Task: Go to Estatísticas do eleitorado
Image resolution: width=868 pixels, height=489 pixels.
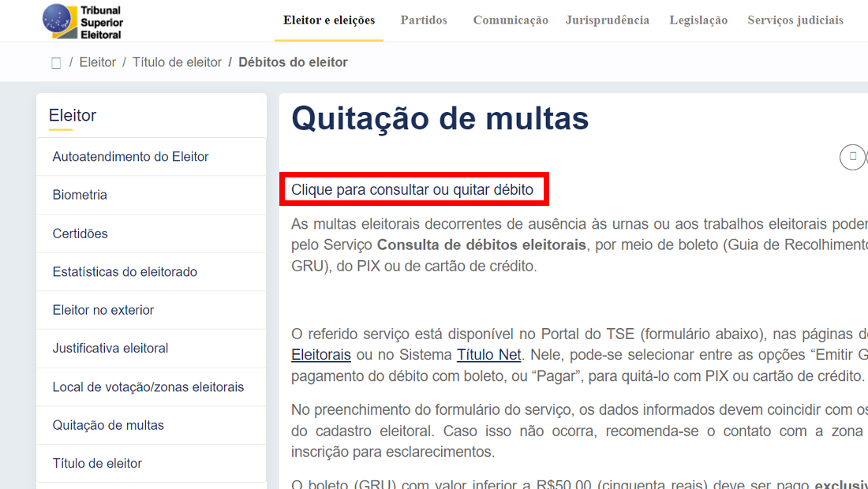Action: [x=125, y=272]
